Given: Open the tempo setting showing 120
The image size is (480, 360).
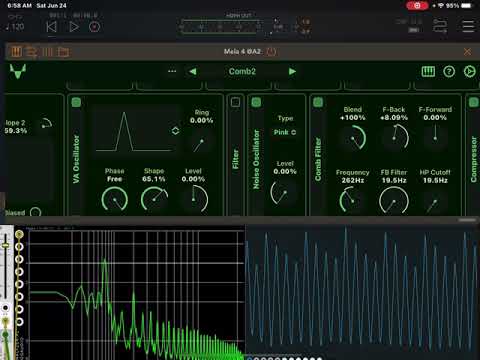Looking at the screenshot, I should click(15, 27).
